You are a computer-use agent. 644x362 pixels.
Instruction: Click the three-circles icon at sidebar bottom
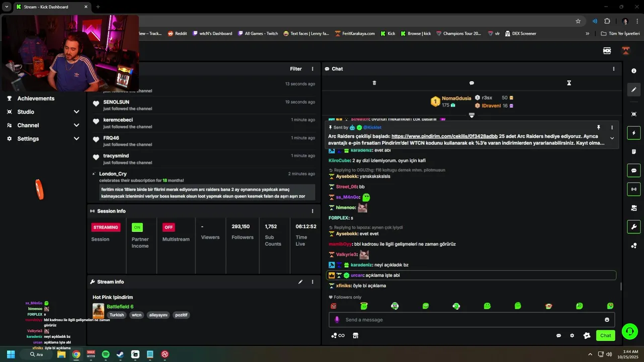pyautogui.click(x=633, y=245)
